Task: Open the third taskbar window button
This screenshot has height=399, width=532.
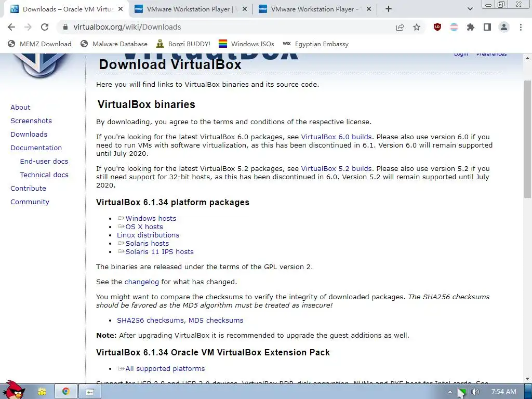Action: click(90, 392)
